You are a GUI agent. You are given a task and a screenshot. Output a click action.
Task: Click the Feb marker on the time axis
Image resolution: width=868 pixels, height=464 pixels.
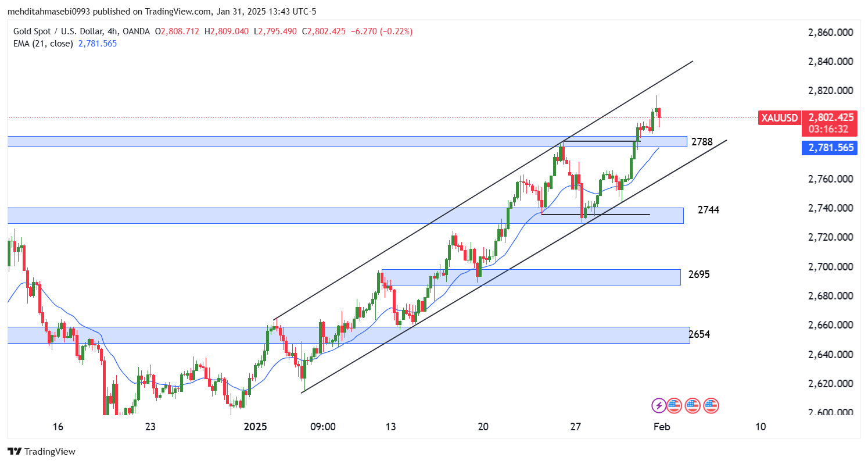coord(662,427)
